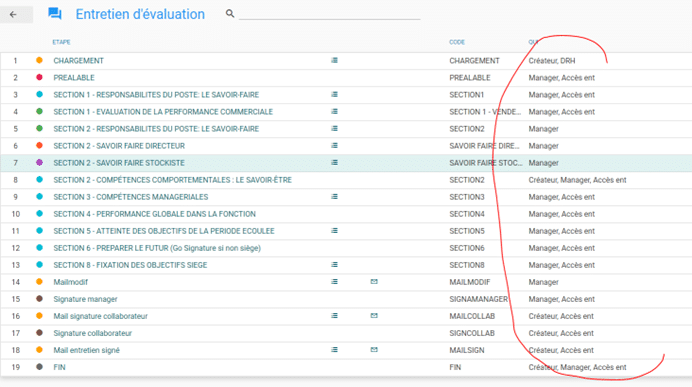Open SECTION 1 - RESPONSABILITES DU POSTE step
Screen dimensions: 692x387
click(x=156, y=94)
